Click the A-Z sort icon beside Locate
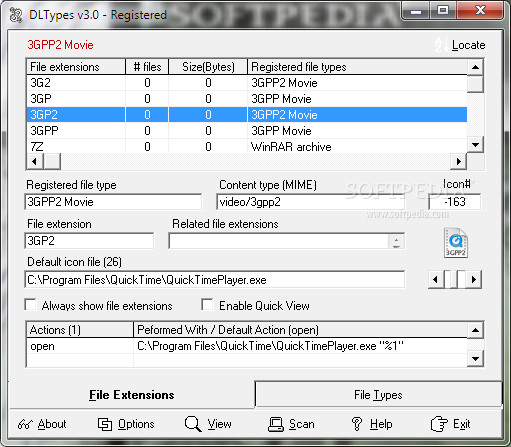This screenshot has height=447, width=511. [441, 45]
